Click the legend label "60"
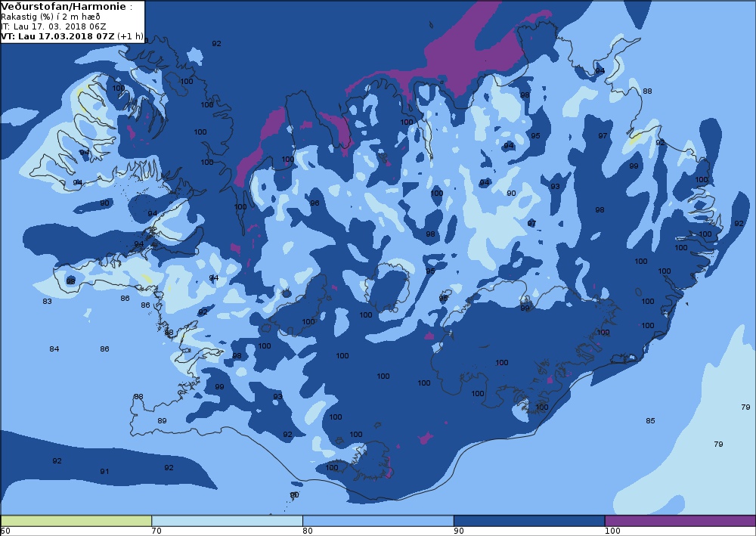 click(x=5, y=531)
